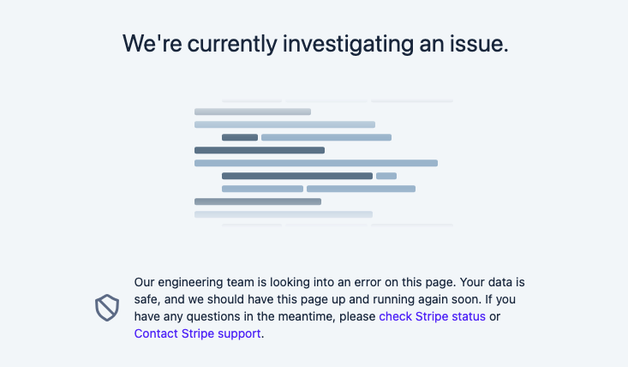Screen dimensions: 628x367
Task: Click the shortest dark bar in the illustration
Action: 240,137
